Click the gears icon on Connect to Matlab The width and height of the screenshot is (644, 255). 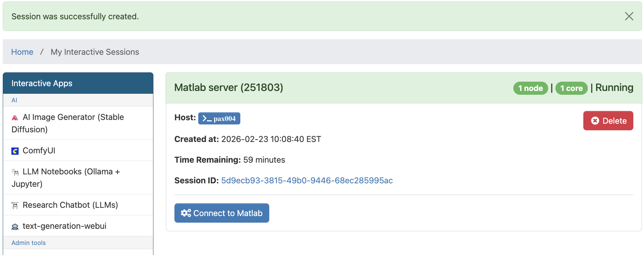click(186, 213)
